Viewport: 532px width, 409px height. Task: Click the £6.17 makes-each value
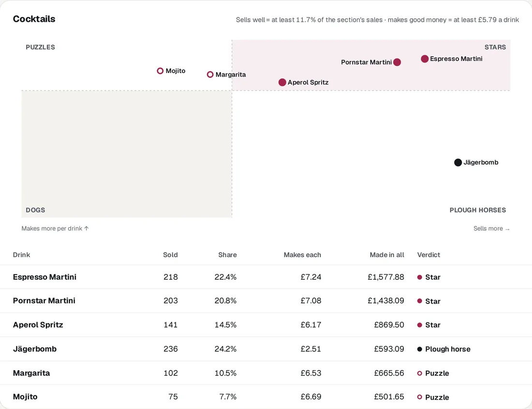pos(311,325)
